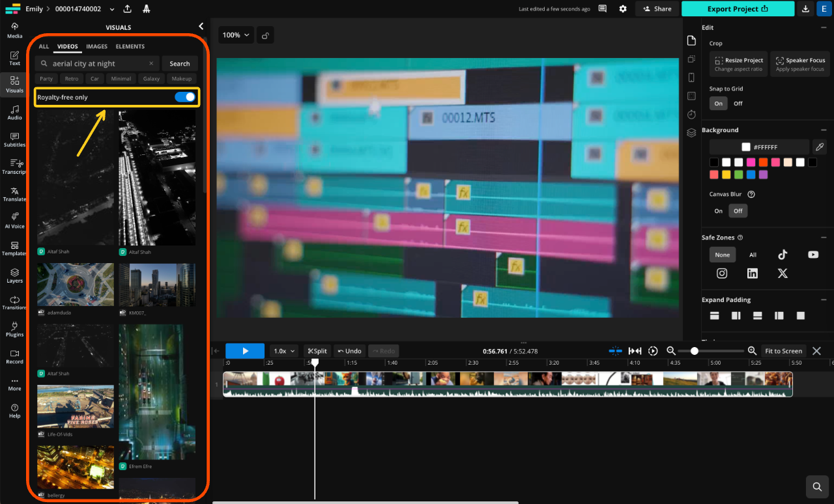The width and height of the screenshot is (834, 504).
Task: Switch to the IMAGES tab
Action: click(97, 47)
